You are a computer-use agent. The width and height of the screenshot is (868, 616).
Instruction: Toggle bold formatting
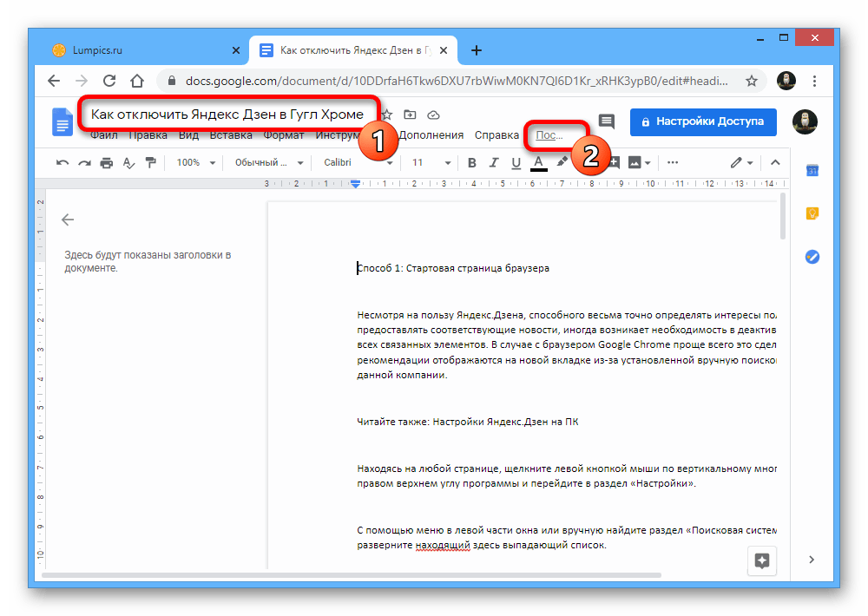tap(472, 162)
